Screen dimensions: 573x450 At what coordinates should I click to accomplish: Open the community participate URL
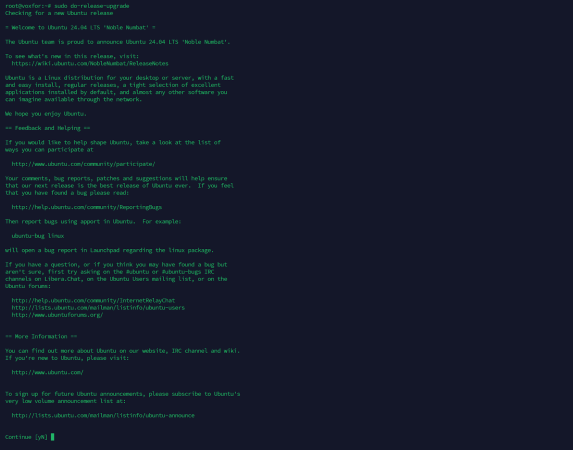click(x=83, y=164)
